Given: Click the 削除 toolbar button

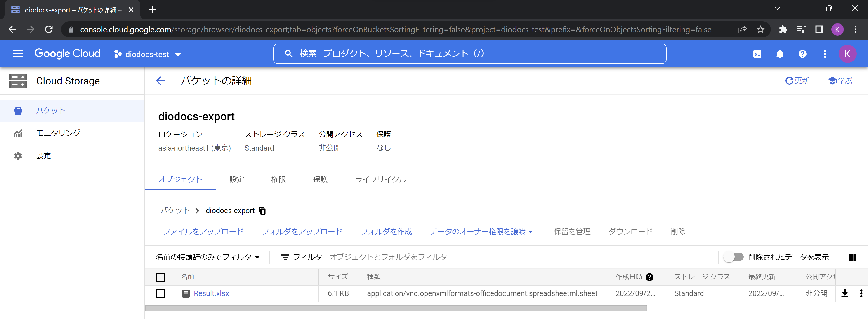Looking at the screenshot, I should click(x=678, y=231).
